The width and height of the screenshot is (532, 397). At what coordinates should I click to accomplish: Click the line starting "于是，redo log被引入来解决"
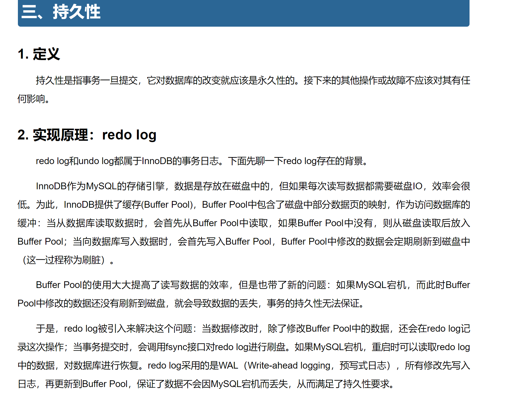click(253, 328)
